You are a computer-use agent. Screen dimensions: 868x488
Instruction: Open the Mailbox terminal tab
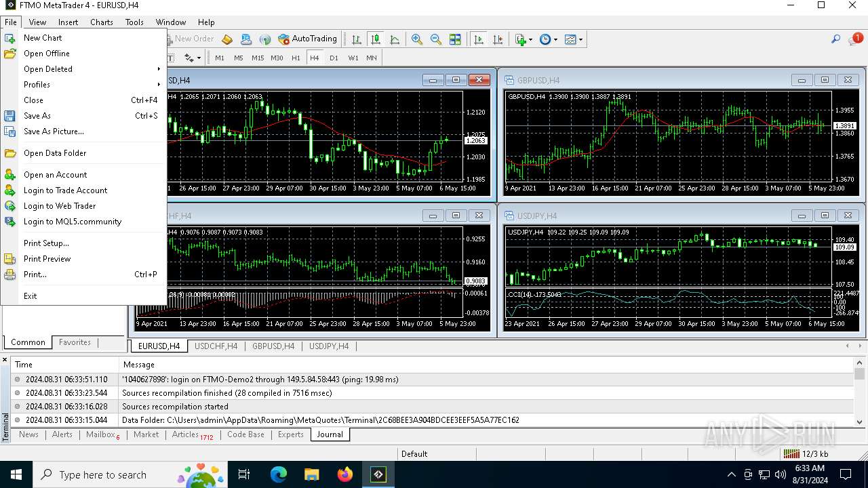click(102, 434)
